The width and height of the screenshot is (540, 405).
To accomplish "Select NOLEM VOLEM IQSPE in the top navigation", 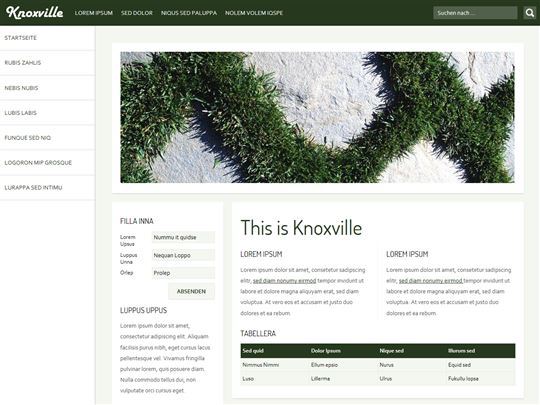I will click(x=254, y=13).
